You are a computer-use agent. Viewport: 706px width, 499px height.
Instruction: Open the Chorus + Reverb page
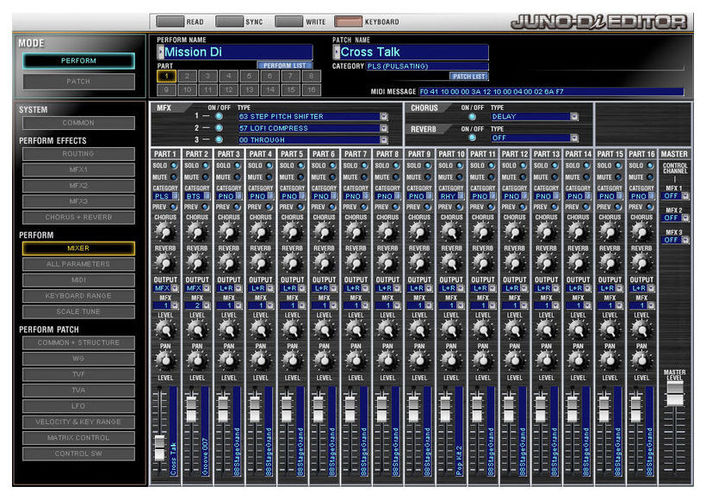point(78,218)
